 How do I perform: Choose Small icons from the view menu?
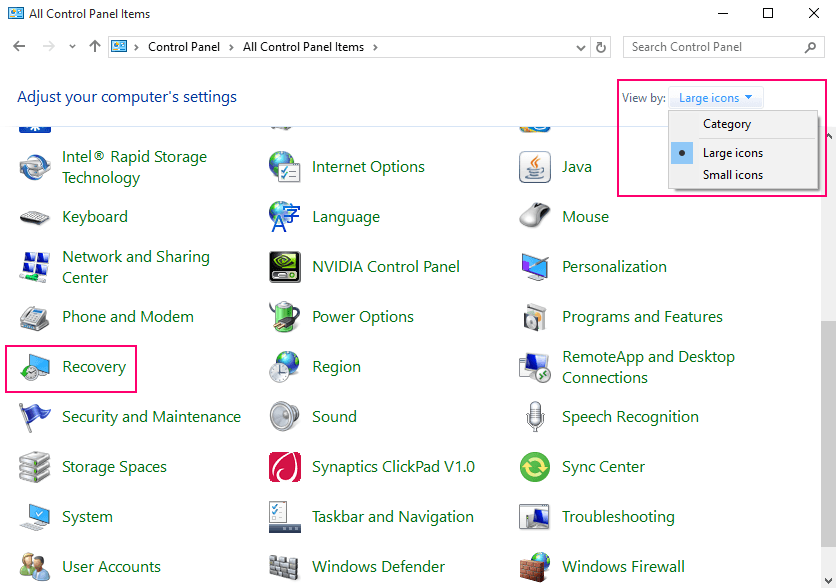tap(733, 175)
